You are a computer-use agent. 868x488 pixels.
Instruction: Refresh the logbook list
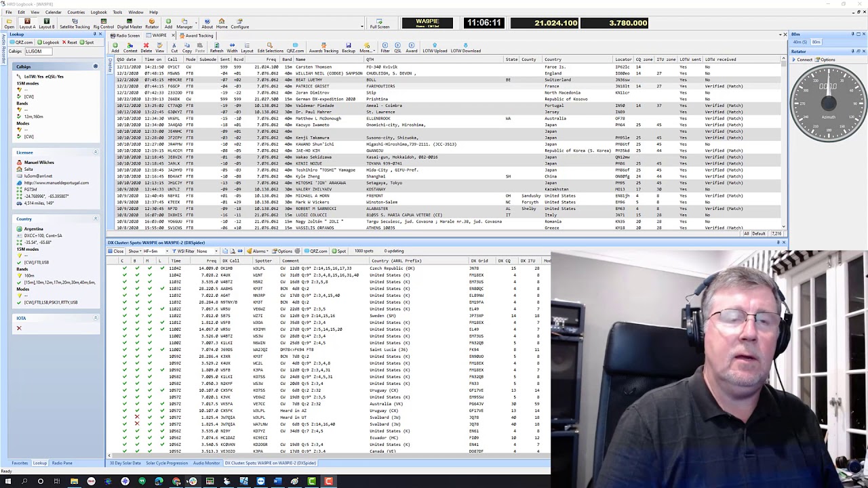coord(216,48)
